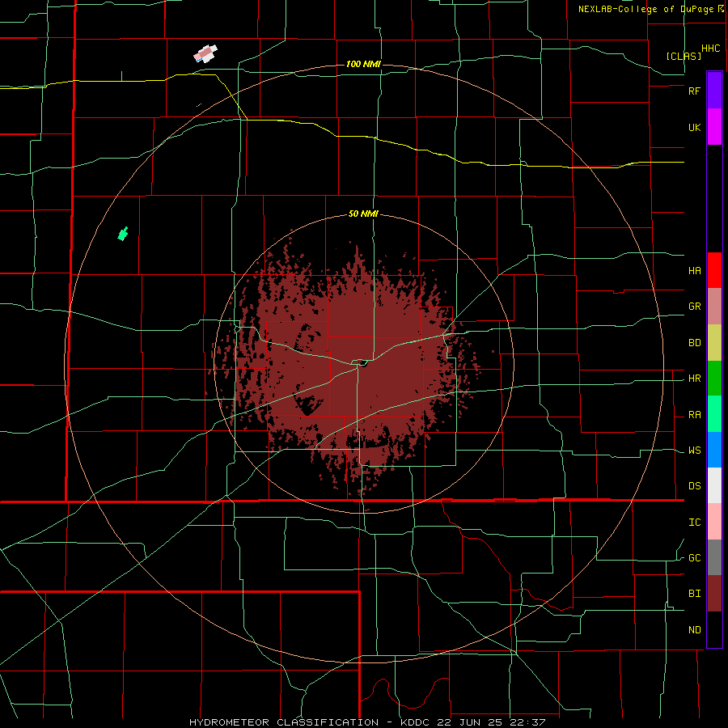Click the UK legend label

pos(694,127)
